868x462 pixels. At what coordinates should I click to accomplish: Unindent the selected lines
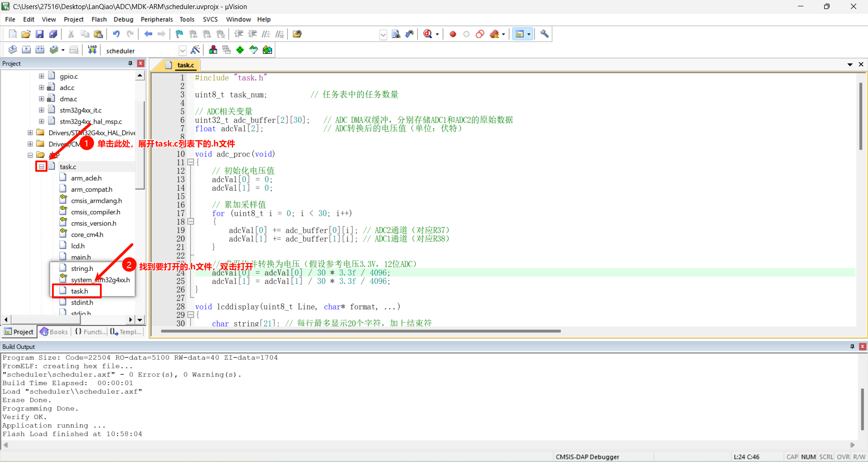(252, 34)
